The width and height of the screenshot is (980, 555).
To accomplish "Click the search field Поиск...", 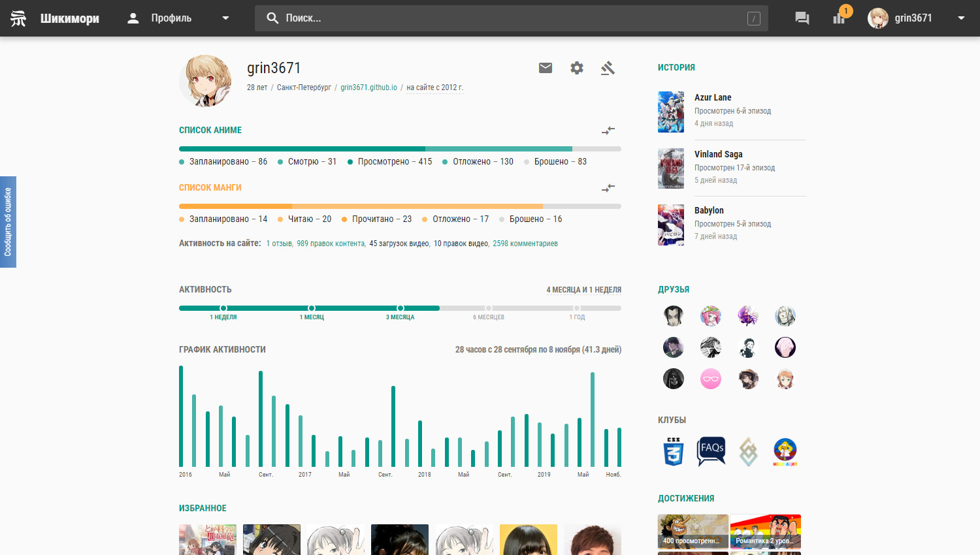I will click(x=510, y=18).
